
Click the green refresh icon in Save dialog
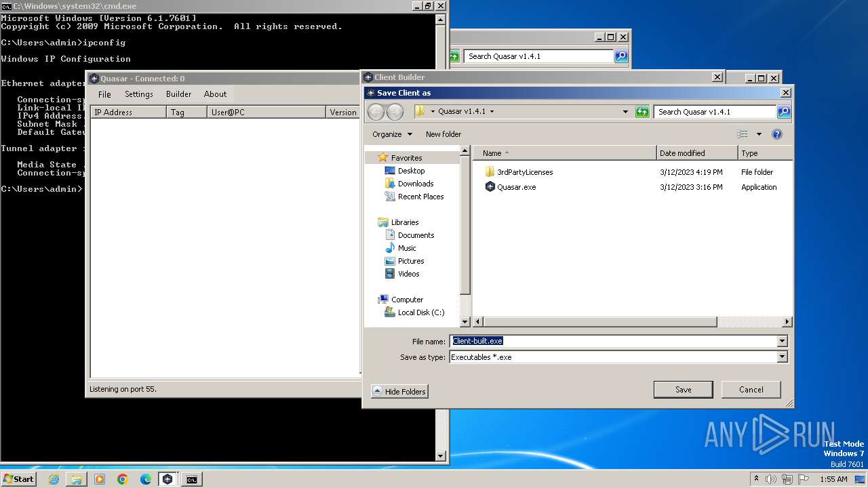point(642,112)
